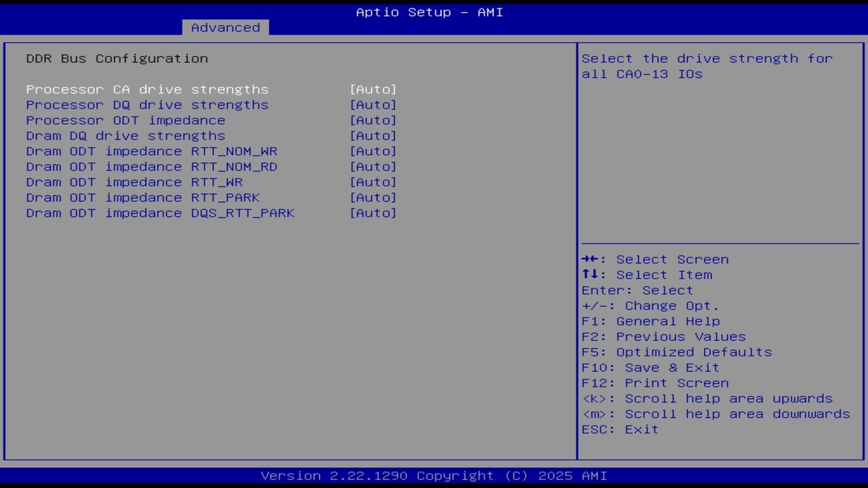868x488 pixels.
Task: Switch to the Advanced tab
Action: click(x=225, y=27)
